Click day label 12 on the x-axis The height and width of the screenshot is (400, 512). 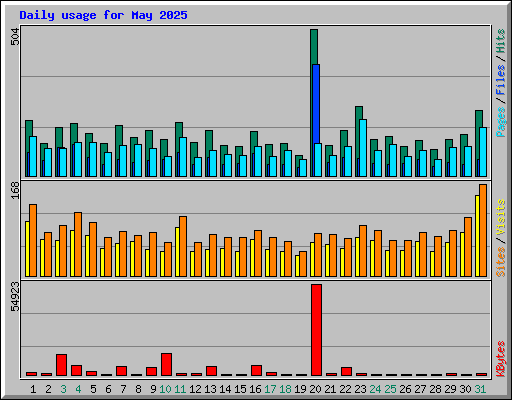point(195,389)
